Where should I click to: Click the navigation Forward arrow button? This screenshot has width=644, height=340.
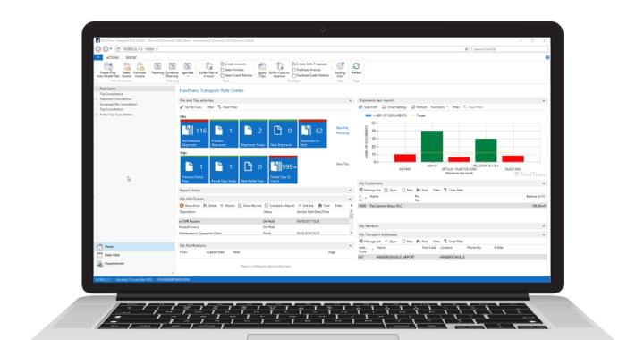pyautogui.click(x=106, y=49)
